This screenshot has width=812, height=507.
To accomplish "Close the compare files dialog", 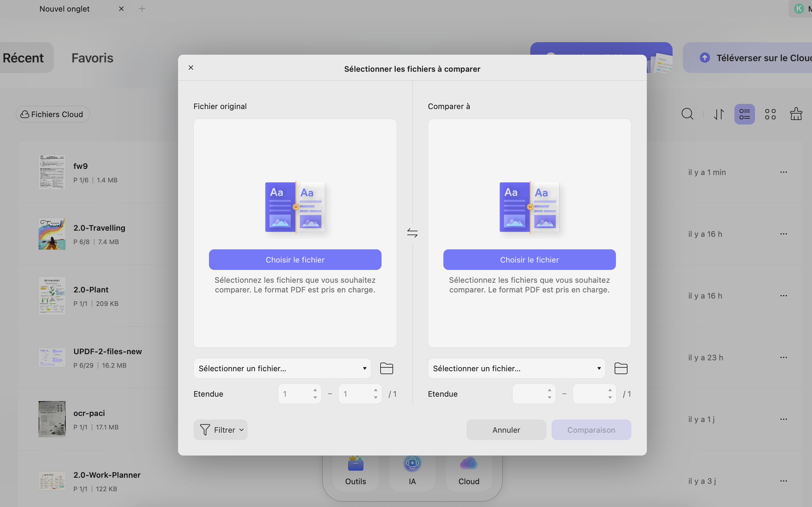I will tap(191, 68).
